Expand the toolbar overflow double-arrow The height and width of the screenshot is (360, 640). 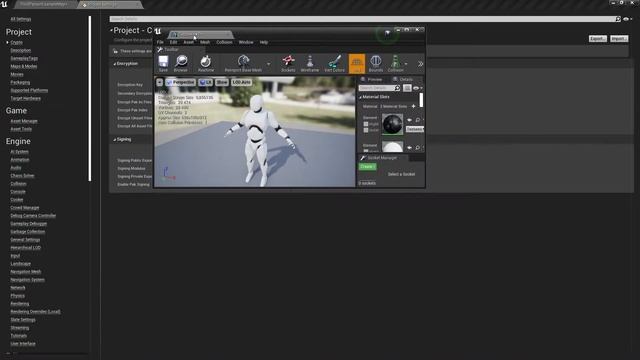click(x=420, y=64)
